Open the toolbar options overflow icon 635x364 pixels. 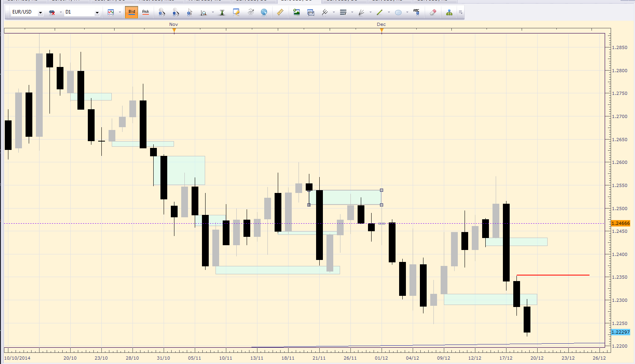tap(461, 12)
